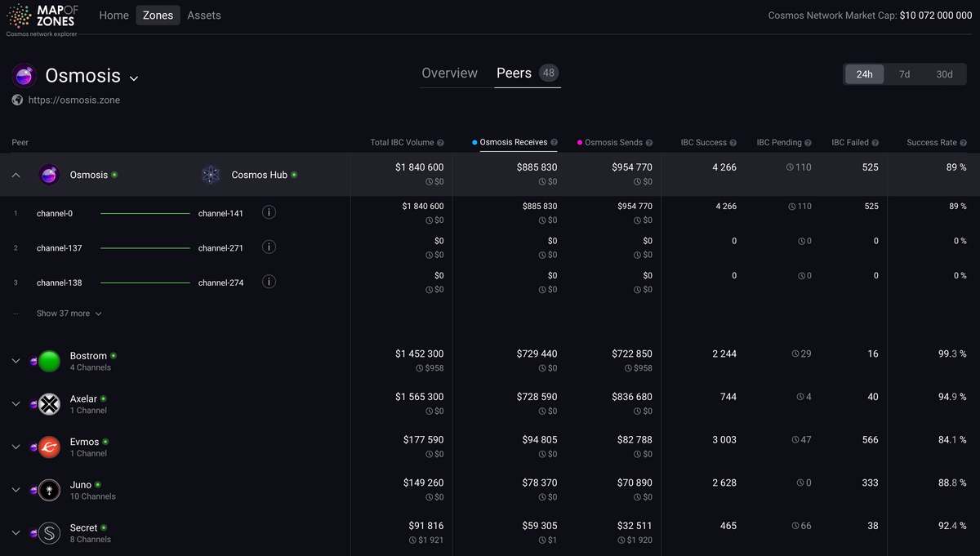Screen dimensions: 980x556
Task: Open the Zones nav item
Action: [158, 16]
